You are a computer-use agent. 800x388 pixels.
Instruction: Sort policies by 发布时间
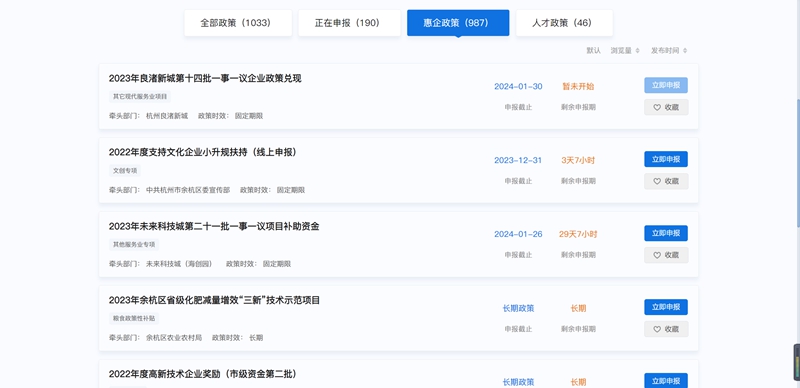pos(668,51)
